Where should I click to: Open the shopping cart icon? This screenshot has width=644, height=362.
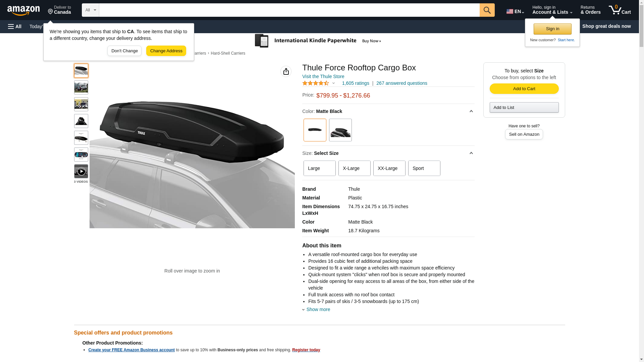click(620, 10)
